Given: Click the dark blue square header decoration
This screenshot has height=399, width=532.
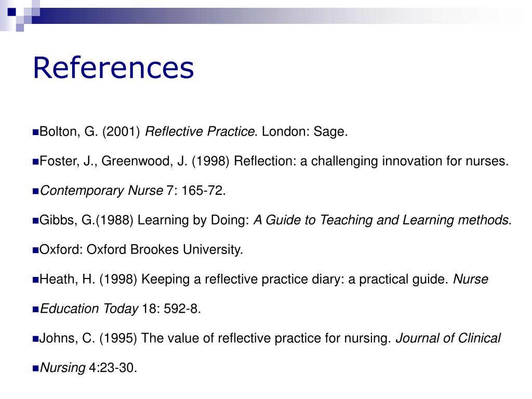Looking at the screenshot, I should 11,12.
